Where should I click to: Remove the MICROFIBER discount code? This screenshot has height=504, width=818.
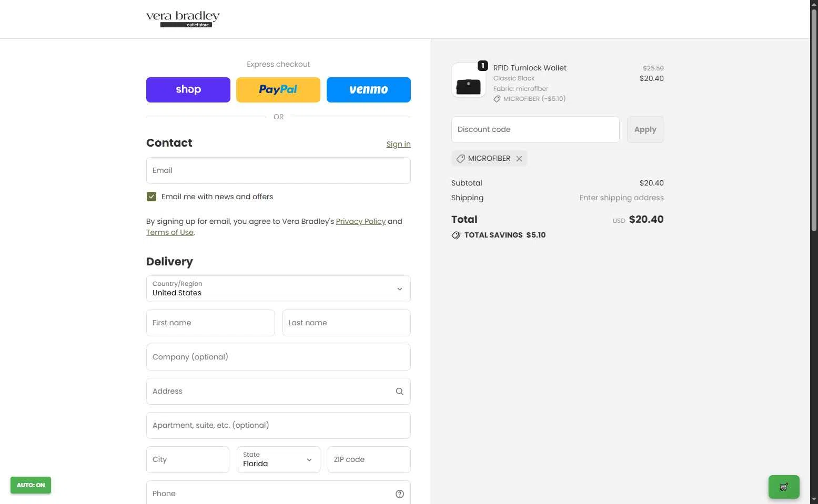519,159
